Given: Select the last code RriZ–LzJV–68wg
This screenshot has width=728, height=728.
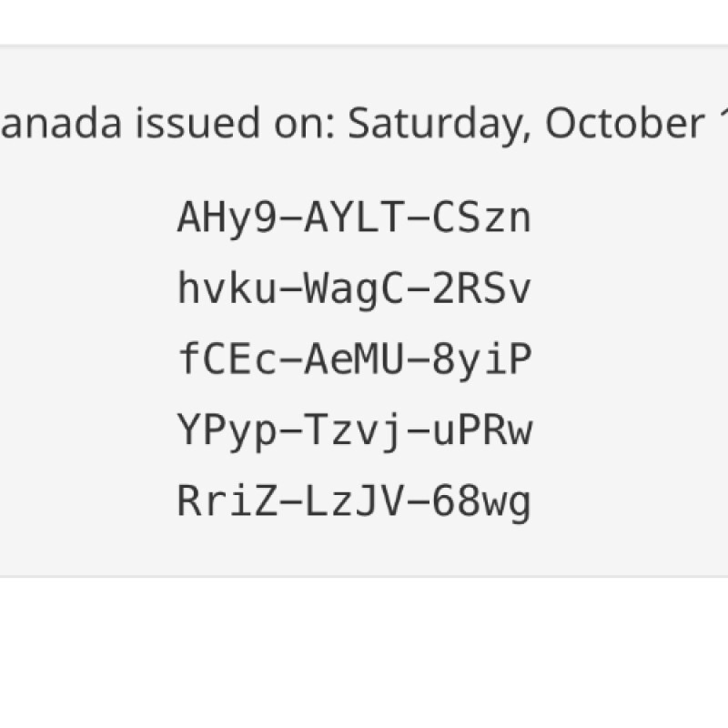Looking at the screenshot, I should [x=354, y=502].
